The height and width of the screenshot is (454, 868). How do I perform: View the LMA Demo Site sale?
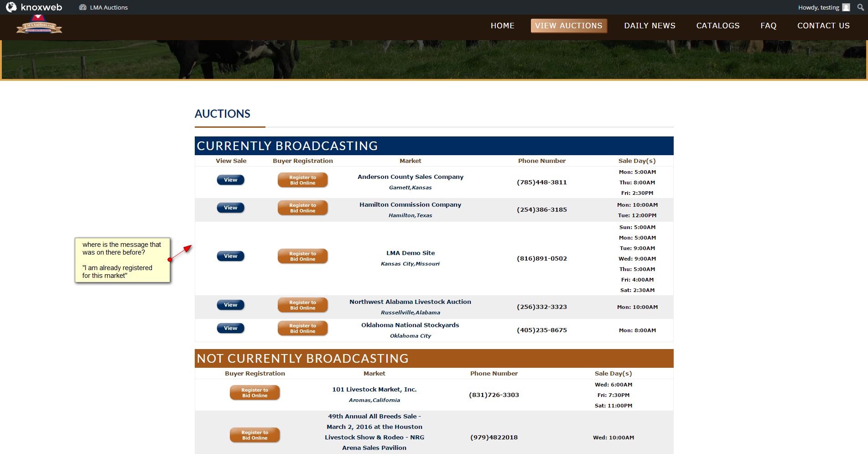pyautogui.click(x=231, y=256)
